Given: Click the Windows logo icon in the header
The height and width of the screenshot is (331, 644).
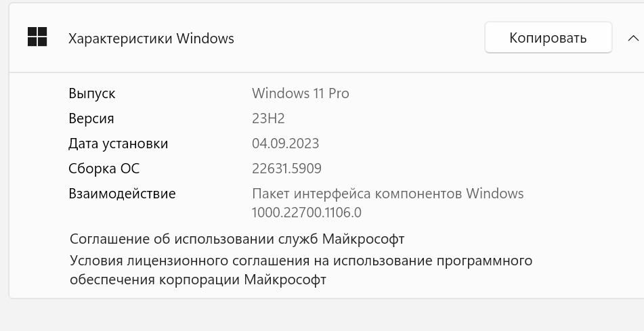Looking at the screenshot, I should coord(37,37).
